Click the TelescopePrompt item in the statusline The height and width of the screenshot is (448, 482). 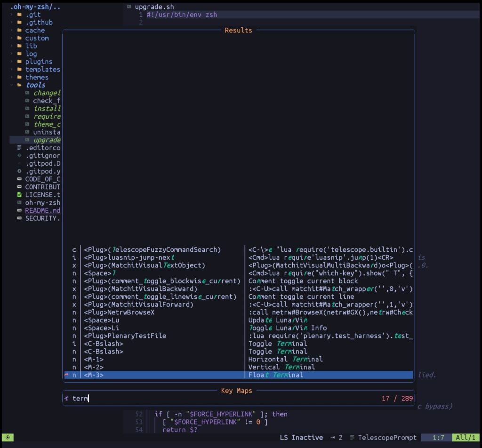point(387,437)
